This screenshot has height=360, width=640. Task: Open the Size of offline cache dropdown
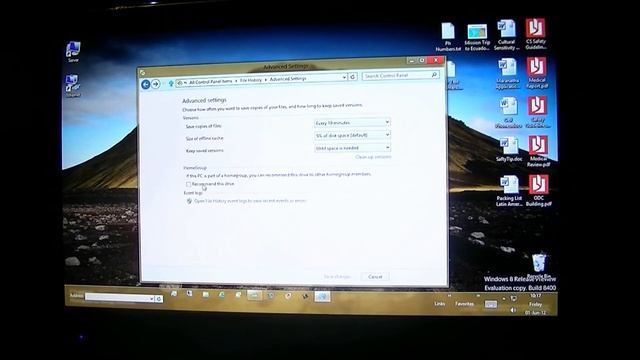(352, 135)
